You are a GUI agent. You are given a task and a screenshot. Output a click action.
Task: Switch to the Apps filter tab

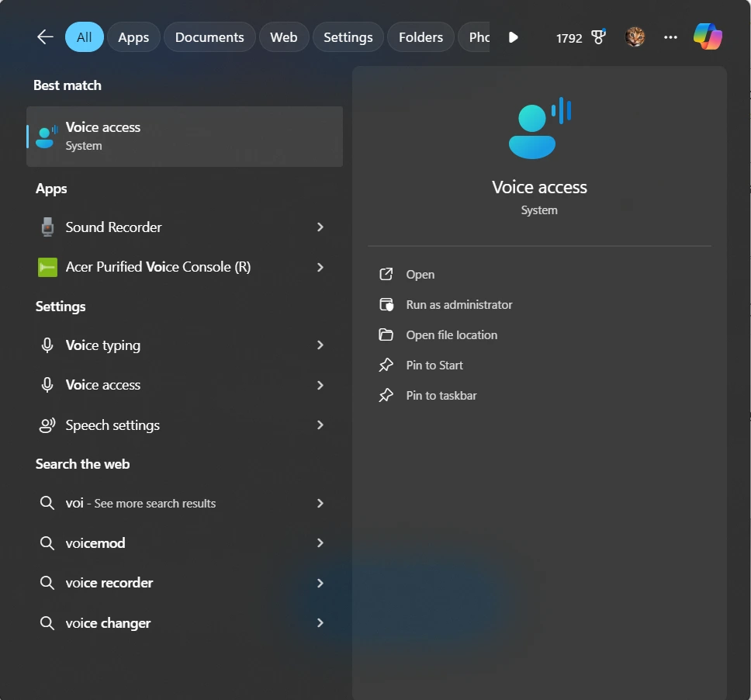[x=133, y=37]
